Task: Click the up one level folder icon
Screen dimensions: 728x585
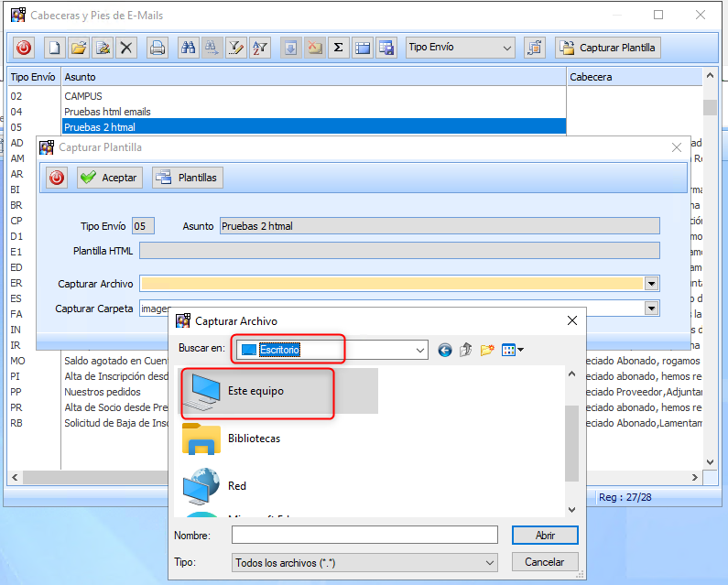Action: tap(466, 350)
